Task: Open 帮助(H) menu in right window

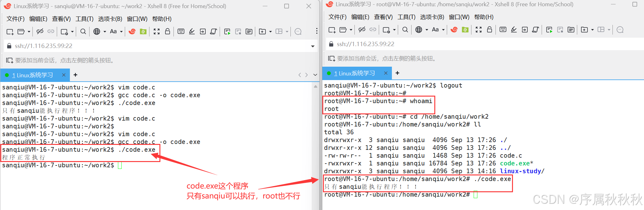Action: pos(484,17)
